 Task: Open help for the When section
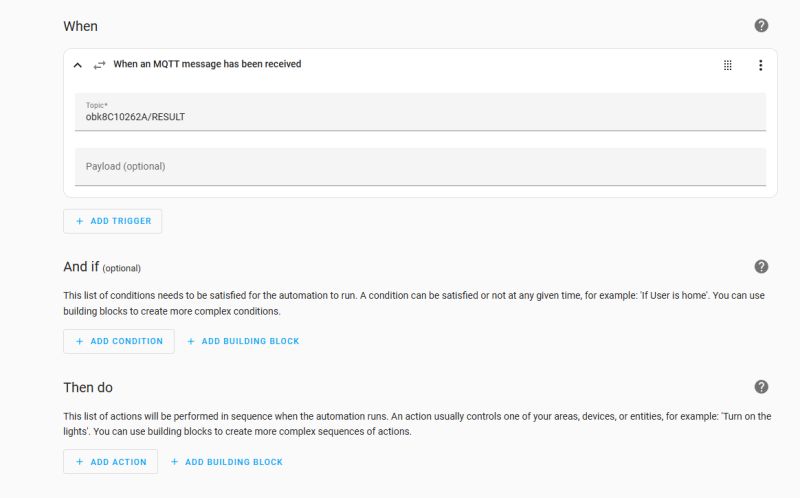761,26
